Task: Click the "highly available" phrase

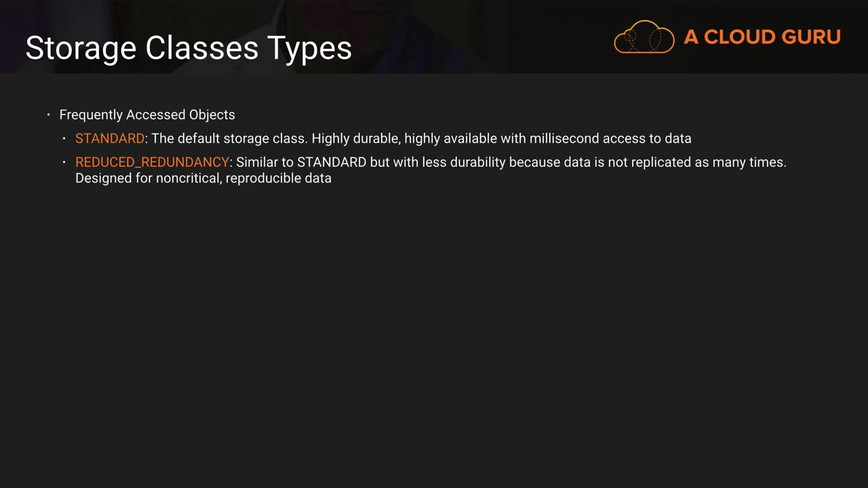Action: pyautogui.click(x=450, y=138)
